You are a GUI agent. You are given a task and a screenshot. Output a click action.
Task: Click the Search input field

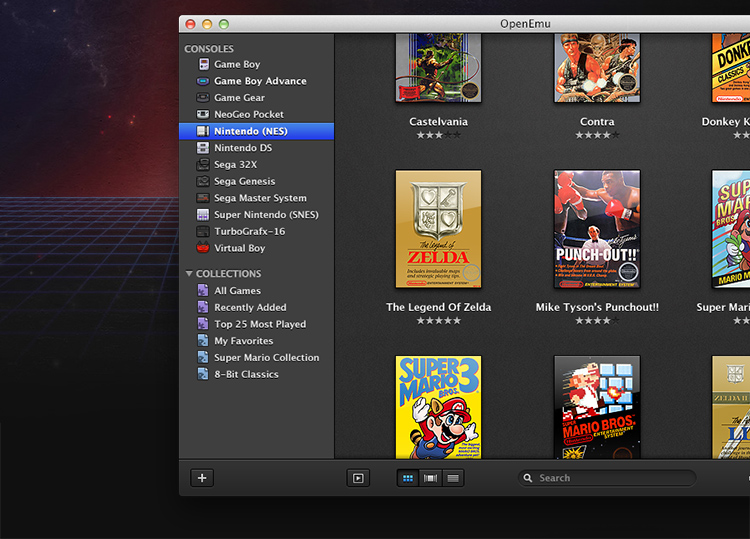pyautogui.click(x=607, y=478)
